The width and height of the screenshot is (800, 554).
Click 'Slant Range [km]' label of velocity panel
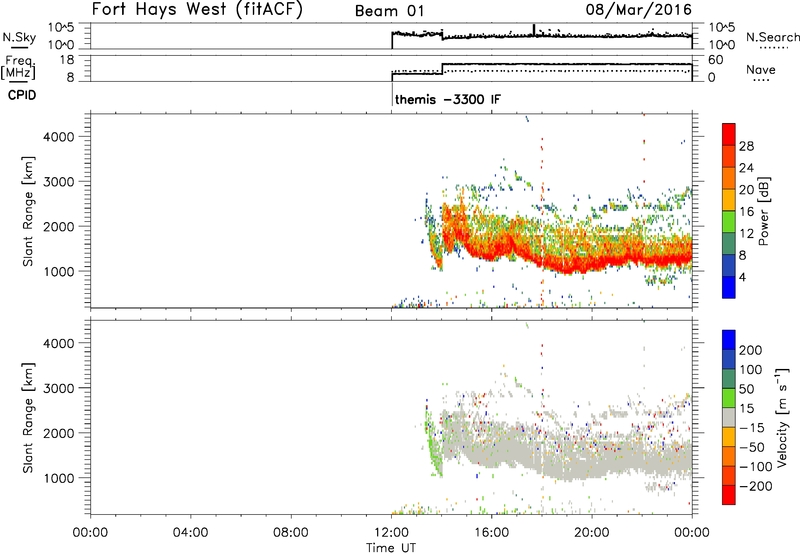click(28, 417)
